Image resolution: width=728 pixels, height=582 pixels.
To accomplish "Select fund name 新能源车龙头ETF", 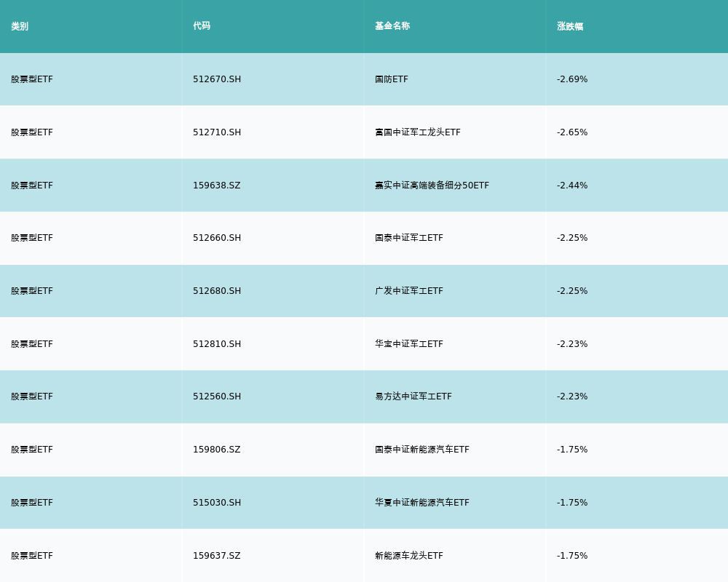I will click(x=409, y=556).
